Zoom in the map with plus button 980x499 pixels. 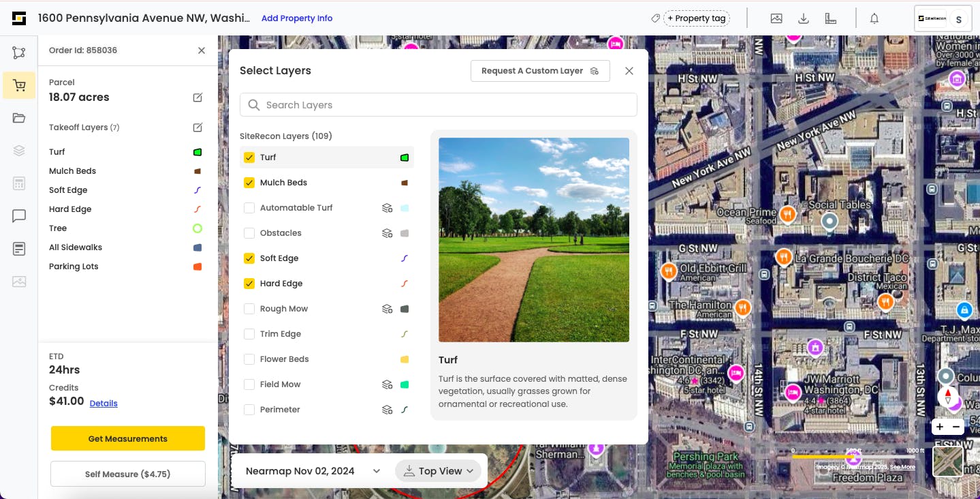tap(940, 427)
